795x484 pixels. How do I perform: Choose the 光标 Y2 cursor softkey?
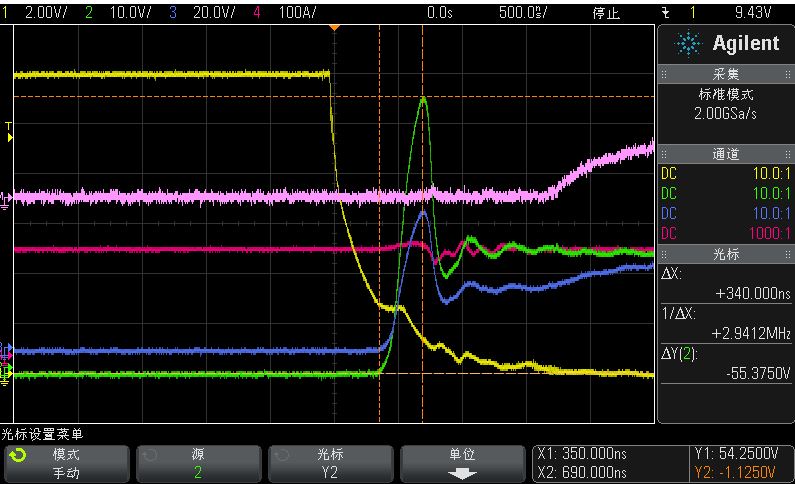[330, 463]
